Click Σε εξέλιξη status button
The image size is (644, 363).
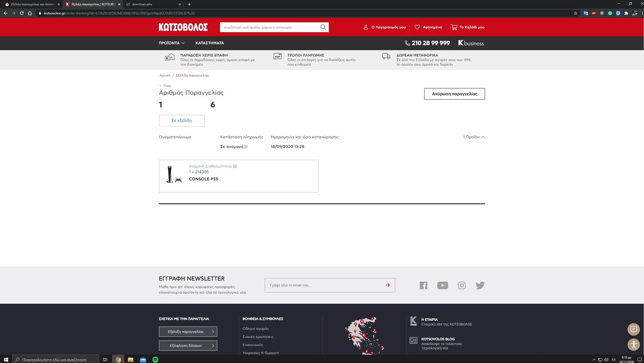click(182, 120)
